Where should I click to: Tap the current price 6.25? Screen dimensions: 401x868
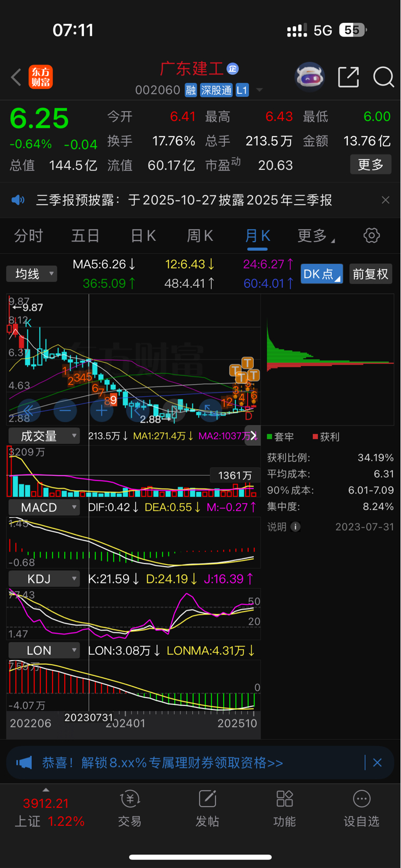(x=39, y=118)
